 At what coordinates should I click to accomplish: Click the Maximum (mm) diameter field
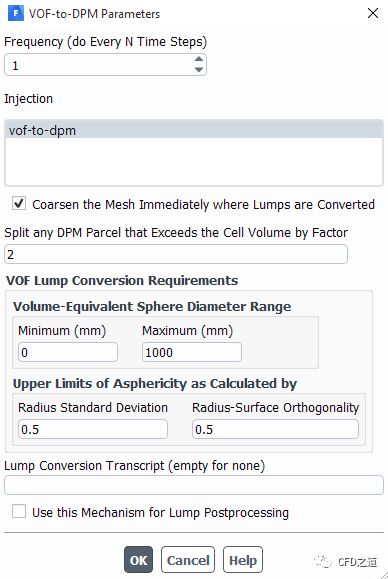192,352
